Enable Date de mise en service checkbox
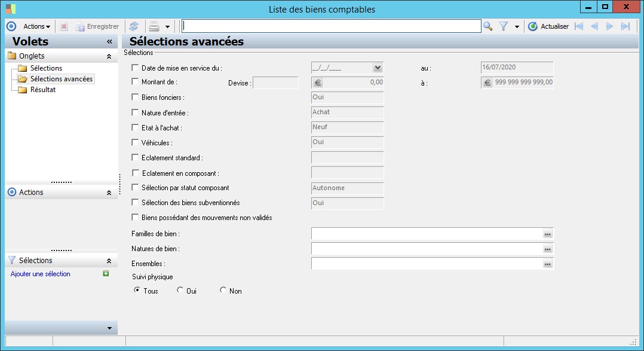The width and height of the screenshot is (644, 351). (135, 68)
